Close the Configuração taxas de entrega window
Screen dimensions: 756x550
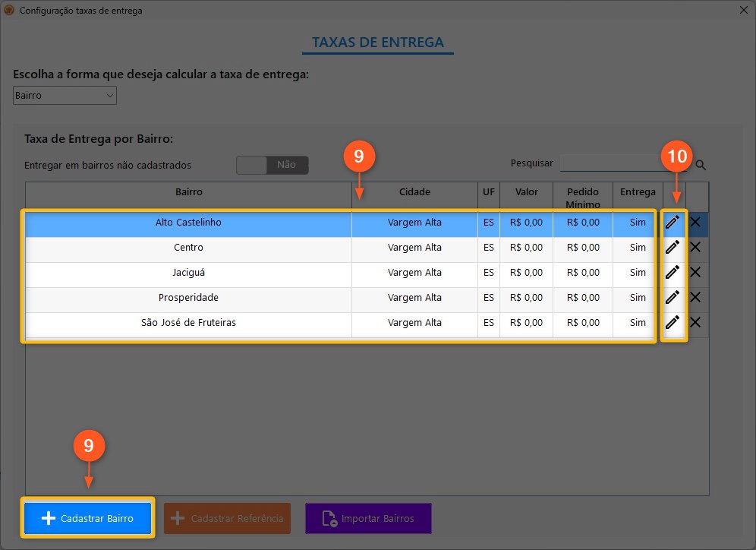click(x=742, y=11)
